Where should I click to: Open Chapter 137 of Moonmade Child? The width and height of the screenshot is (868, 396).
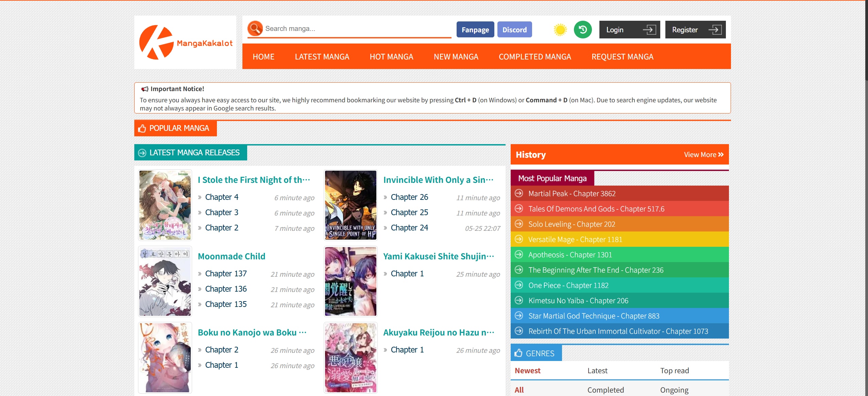226,274
